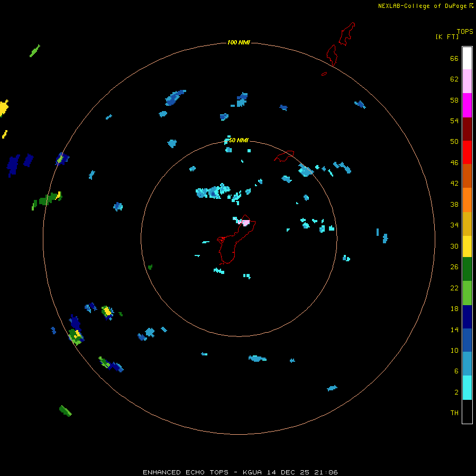This screenshot has height=476, width=476.
Task: Select the legend value 14
Action: pos(454,329)
